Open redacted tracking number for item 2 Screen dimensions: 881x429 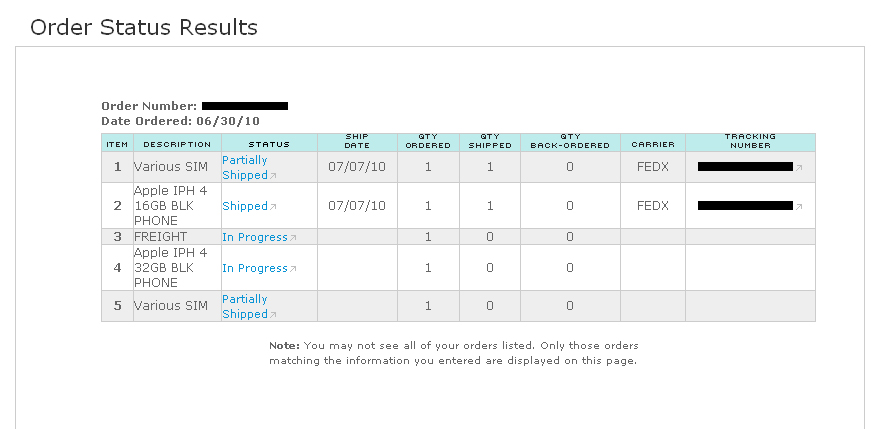(745, 206)
